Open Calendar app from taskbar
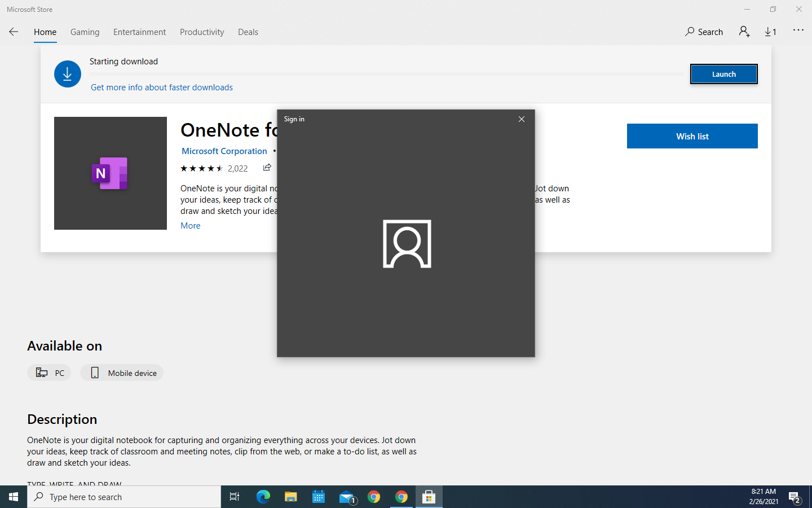This screenshot has height=508, width=812. point(319,497)
